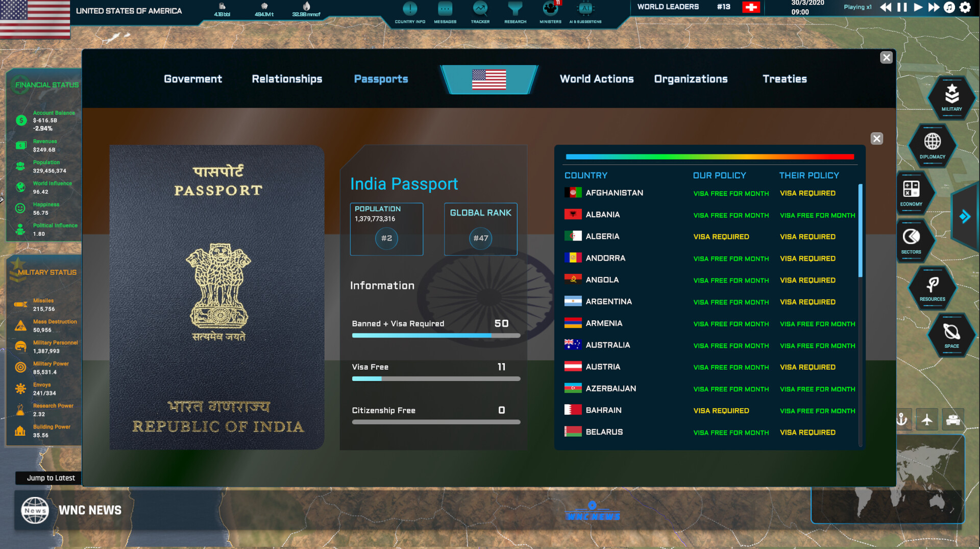Open the Economy side panel

tap(911, 192)
